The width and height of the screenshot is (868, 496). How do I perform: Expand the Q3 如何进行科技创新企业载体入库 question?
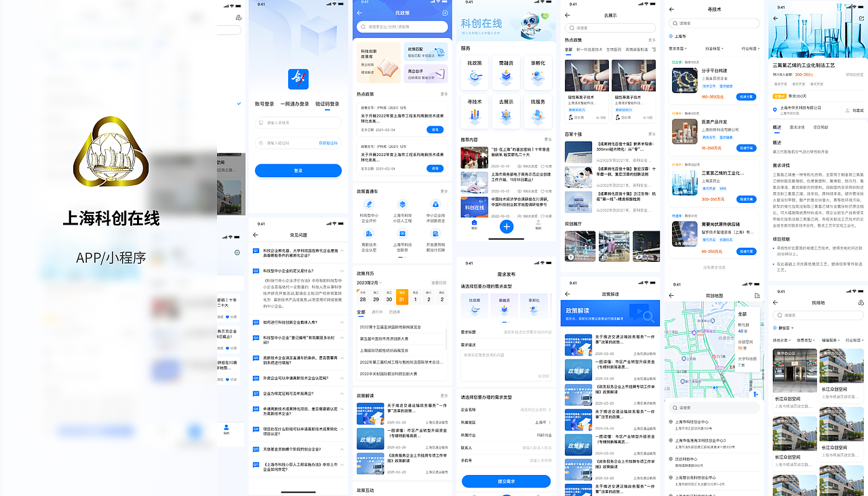click(341, 323)
